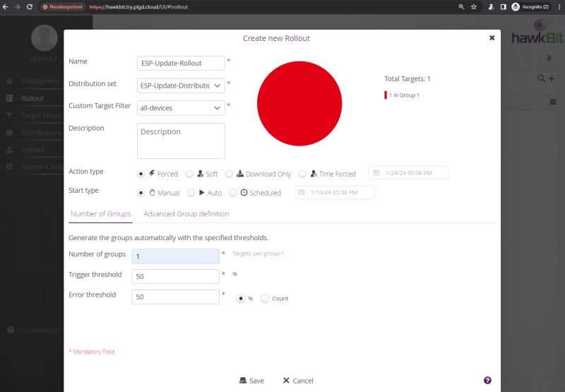
Task: Click the ESP-Update-Distribution combo box text
Action: 174,85
